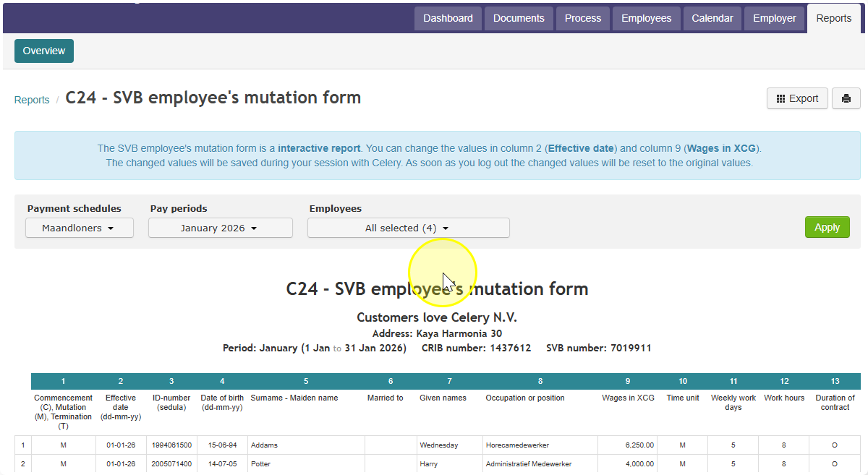Edit effective date 01-01-26 for Potter
Screen dimensions: 868x475
point(121,464)
